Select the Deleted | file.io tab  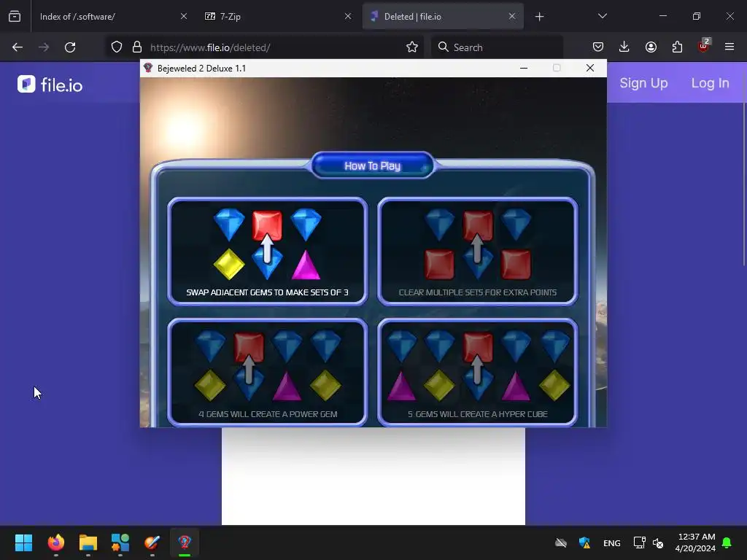443,17
